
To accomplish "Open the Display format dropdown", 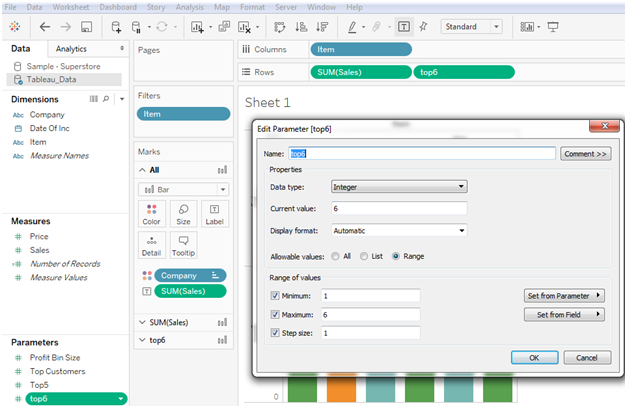I will click(399, 230).
